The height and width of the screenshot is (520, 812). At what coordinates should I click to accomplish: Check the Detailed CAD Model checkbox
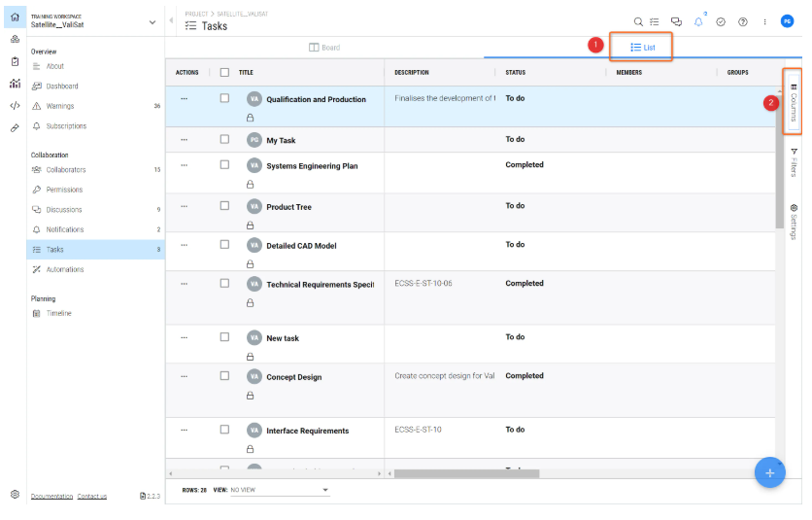click(x=224, y=244)
